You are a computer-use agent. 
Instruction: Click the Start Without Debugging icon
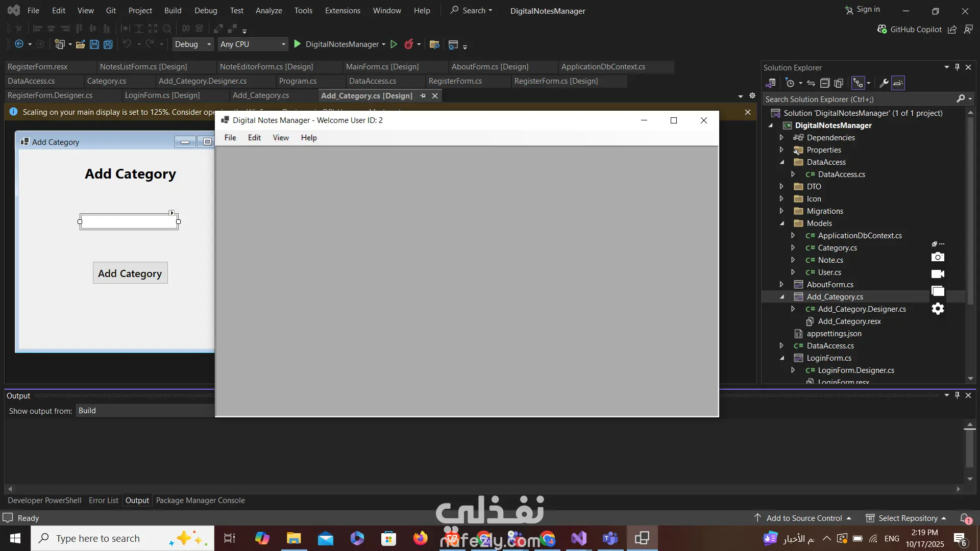click(394, 44)
